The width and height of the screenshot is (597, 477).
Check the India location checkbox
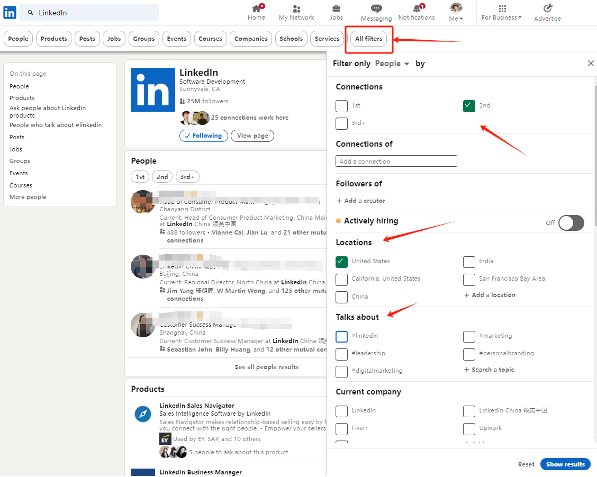pyautogui.click(x=469, y=262)
